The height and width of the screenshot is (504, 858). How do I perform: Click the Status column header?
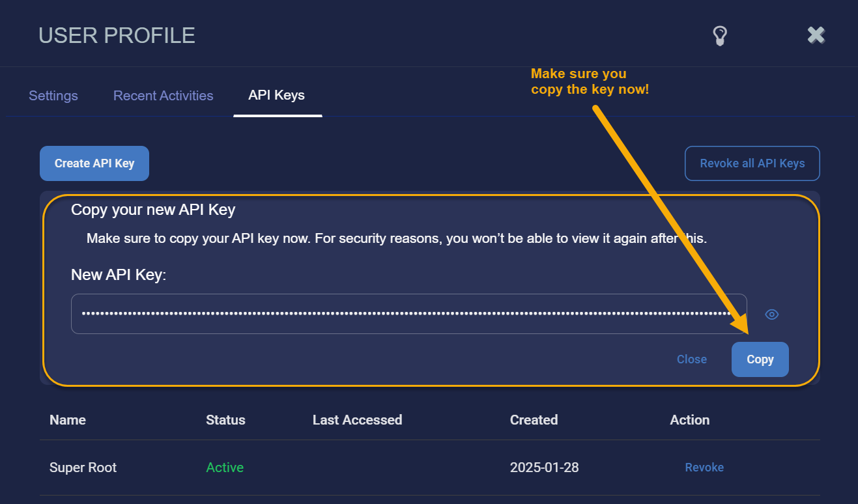tap(225, 420)
